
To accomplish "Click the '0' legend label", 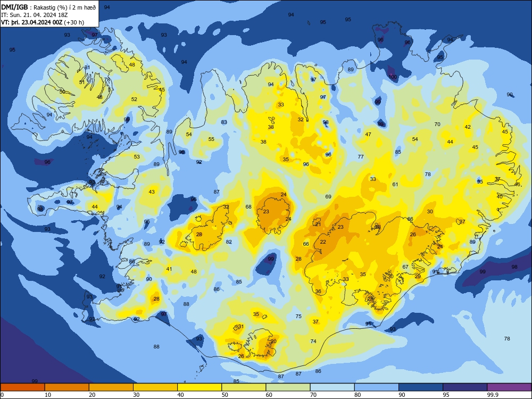I will point(2,395).
